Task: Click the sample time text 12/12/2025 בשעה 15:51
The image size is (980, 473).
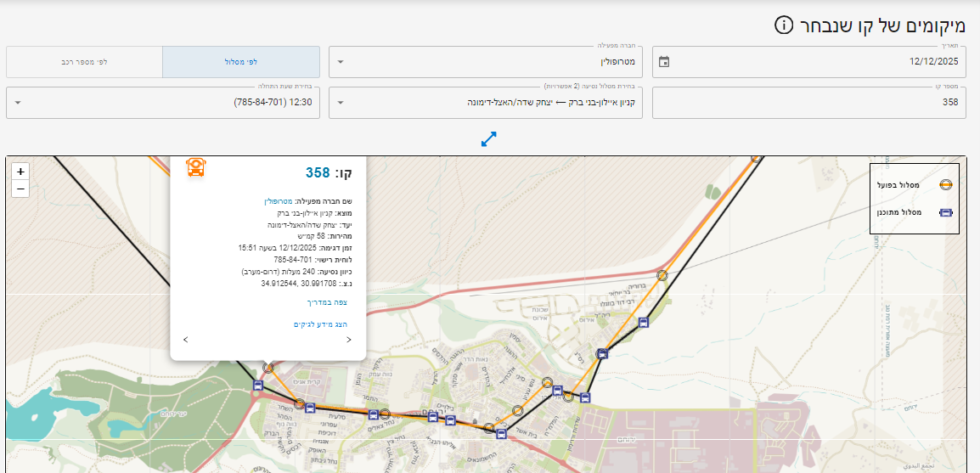Action: [276, 247]
